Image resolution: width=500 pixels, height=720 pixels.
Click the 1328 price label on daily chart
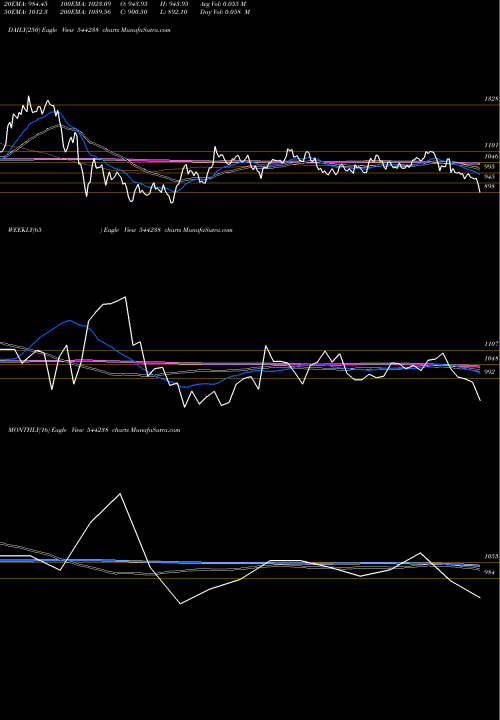click(x=491, y=99)
